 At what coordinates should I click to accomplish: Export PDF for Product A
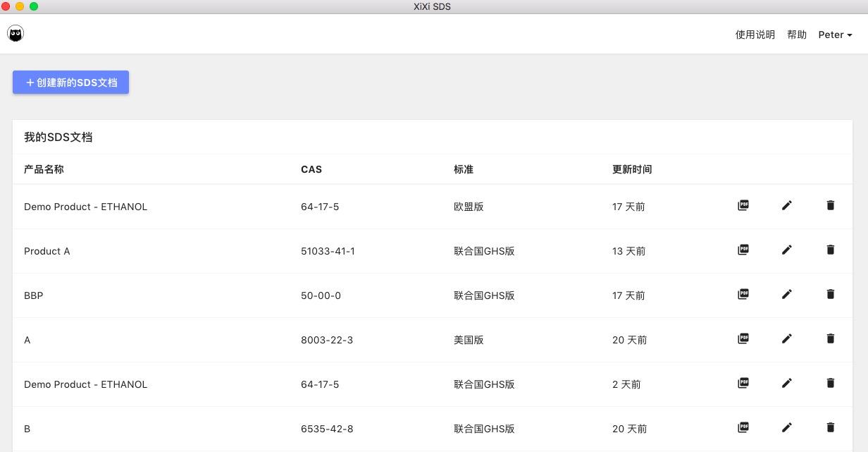[x=743, y=250]
